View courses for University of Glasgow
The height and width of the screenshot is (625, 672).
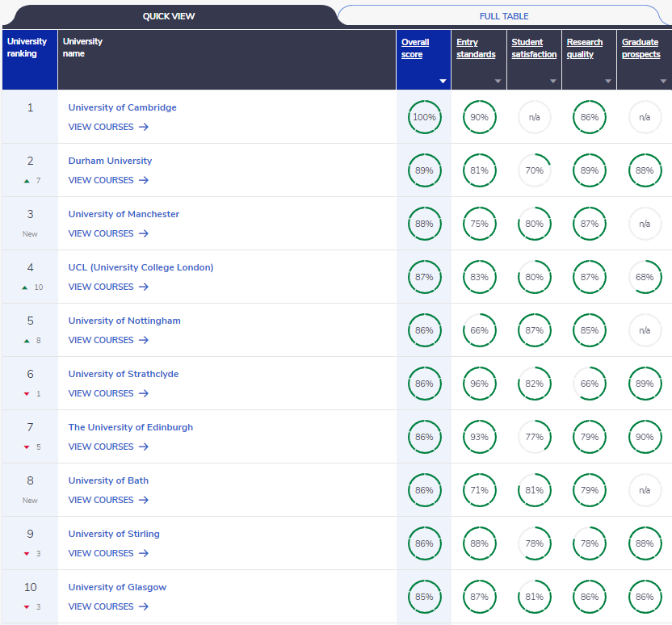click(x=108, y=606)
